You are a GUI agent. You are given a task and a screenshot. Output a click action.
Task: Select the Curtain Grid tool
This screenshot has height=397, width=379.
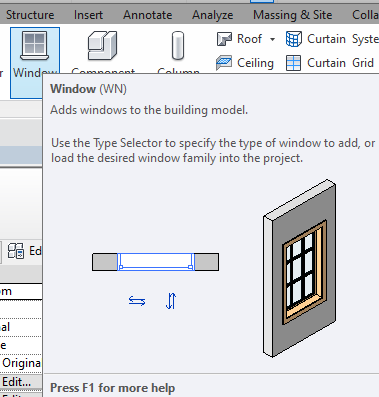pos(330,63)
